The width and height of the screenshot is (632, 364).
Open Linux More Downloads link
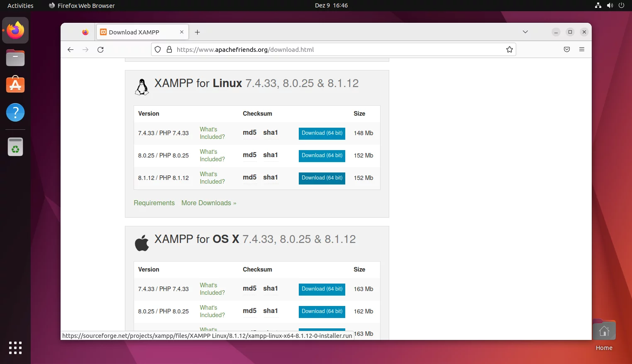click(x=209, y=203)
